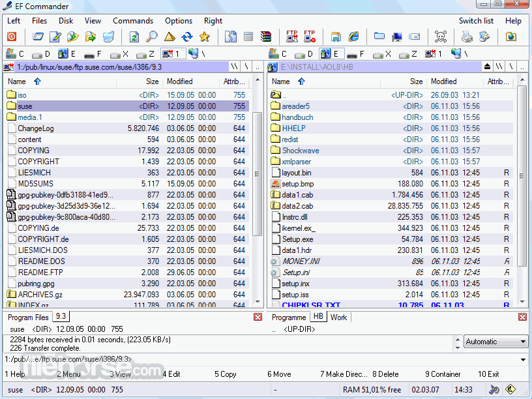Switch to the Work tab
Viewport: 532px width, 399px height.
(338, 318)
